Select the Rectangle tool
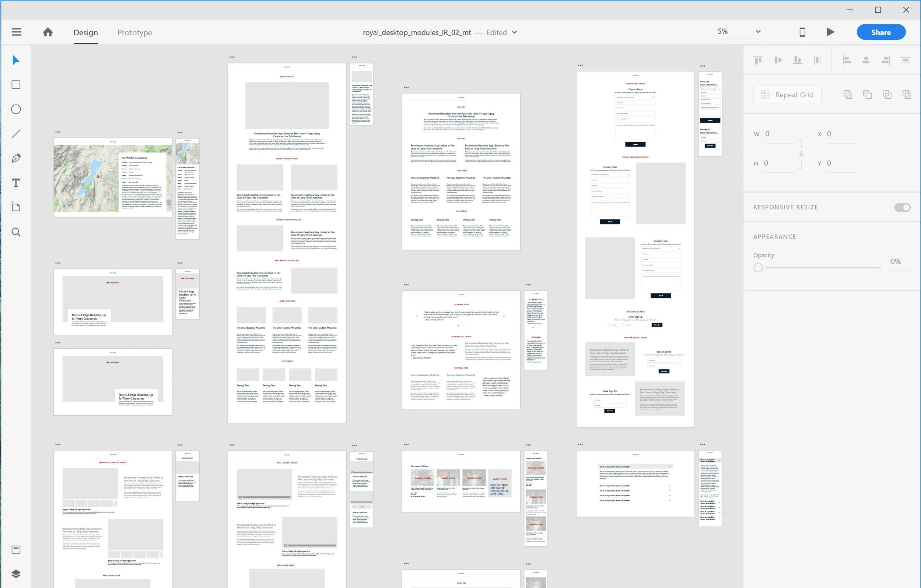This screenshot has width=921, height=588. [16, 85]
